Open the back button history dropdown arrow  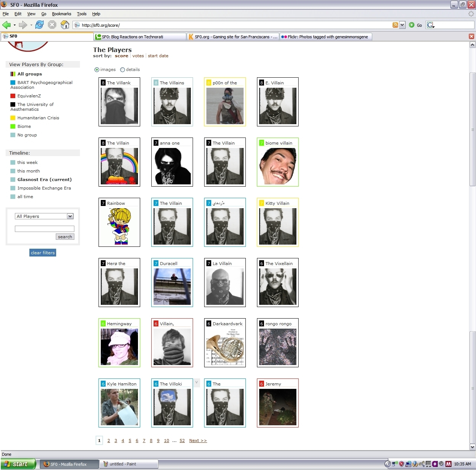click(x=15, y=25)
